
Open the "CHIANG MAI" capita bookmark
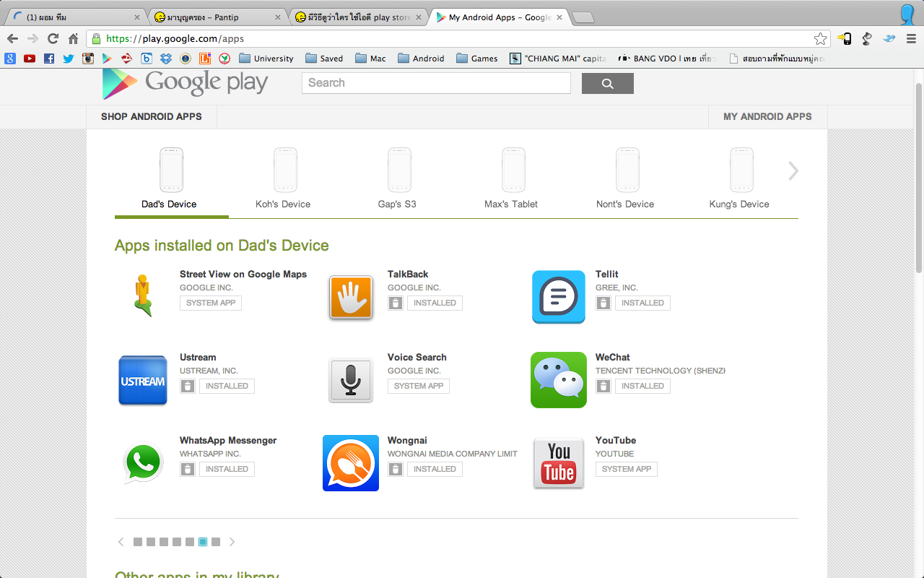pos(558,59)
